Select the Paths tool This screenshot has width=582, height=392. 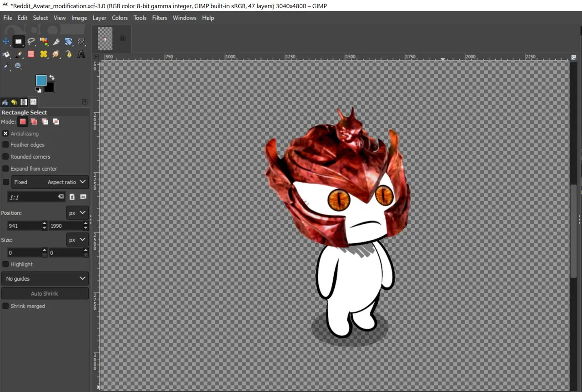69,54
